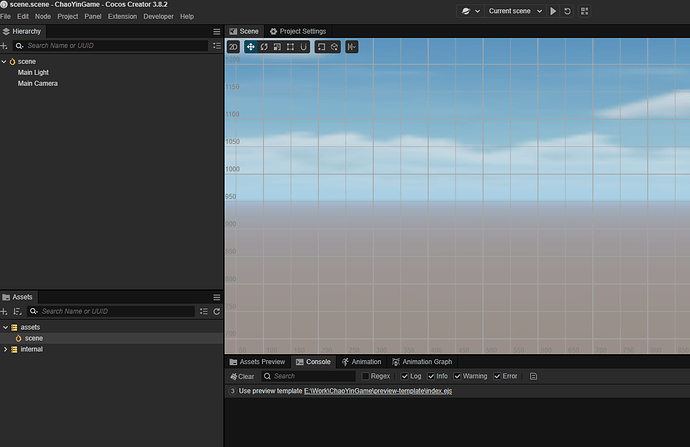This screenshot has height=447, width=690.
Task: Open the Panel menu
Action: [93, 16]
